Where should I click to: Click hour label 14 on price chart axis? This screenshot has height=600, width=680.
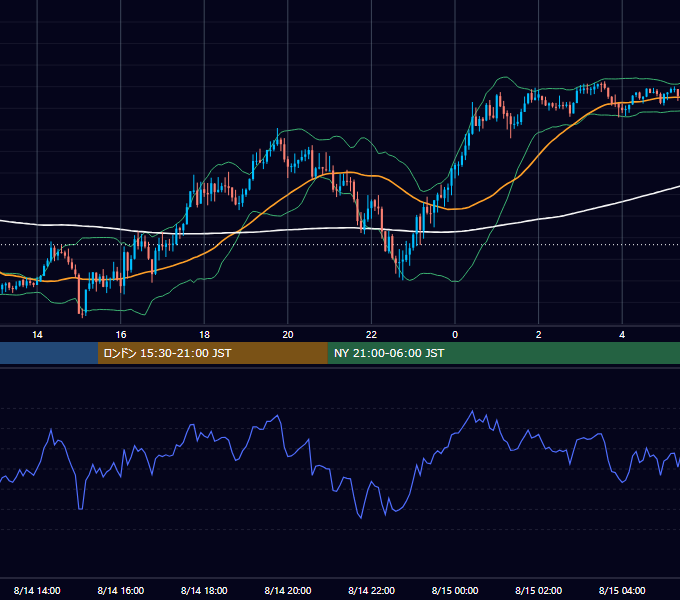[37, 335]
